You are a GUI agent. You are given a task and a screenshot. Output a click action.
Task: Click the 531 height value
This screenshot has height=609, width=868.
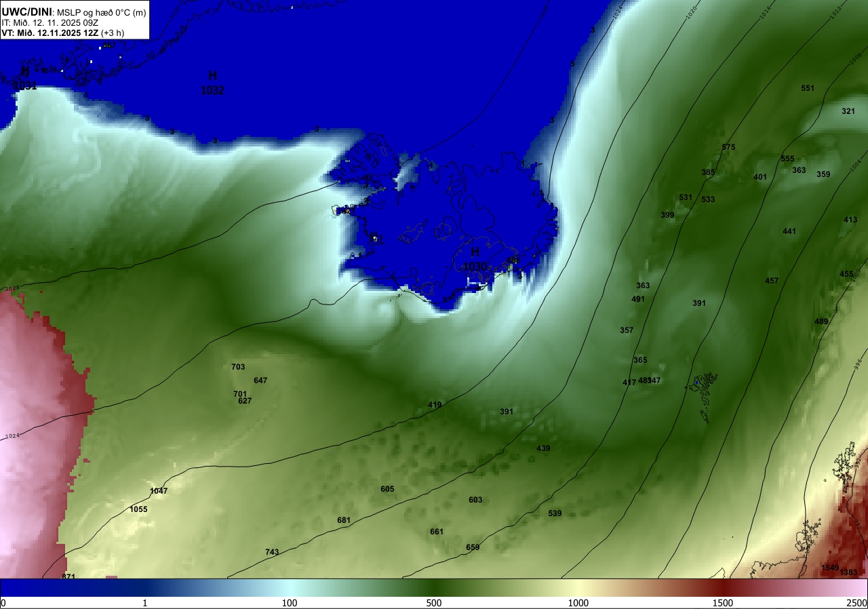[686, 197]
